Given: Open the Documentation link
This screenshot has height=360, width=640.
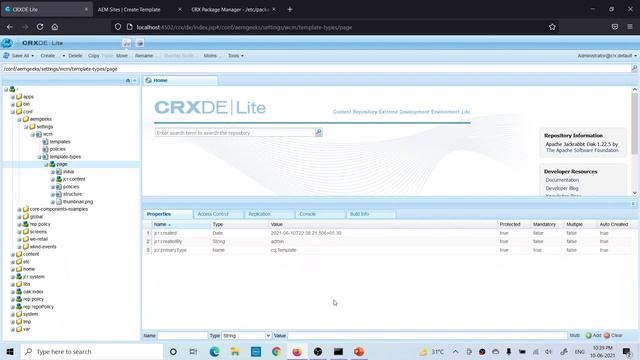Looking at the screenshot, I should tap(562, 180).
